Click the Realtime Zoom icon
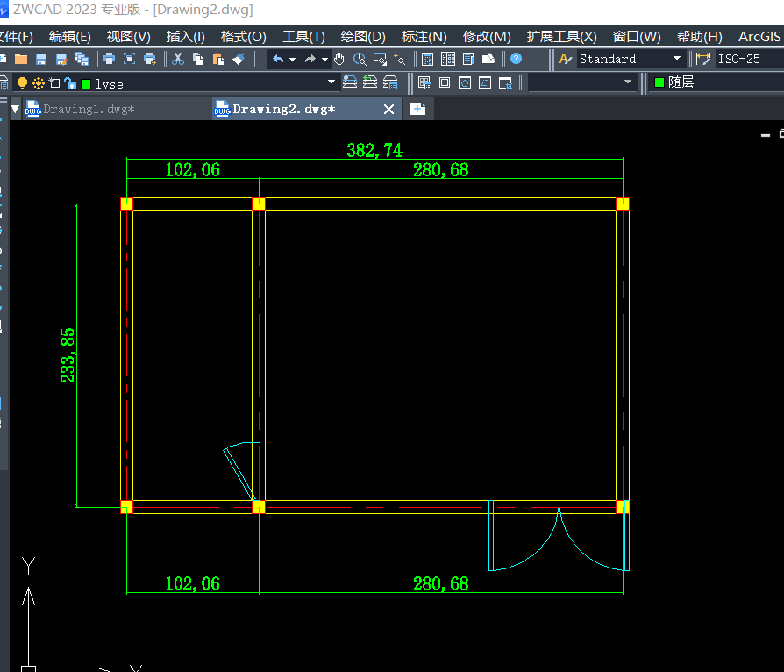This screenshot has height=672, width=784. click(x=360, y=59)
